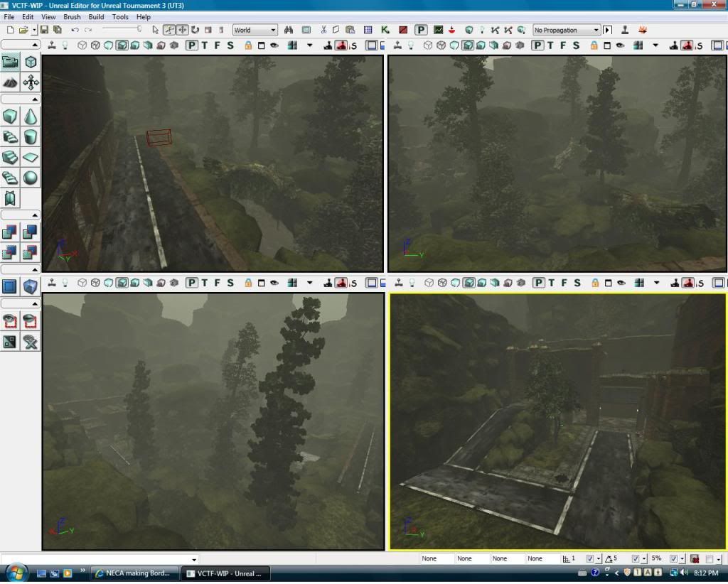
Task: Click the build lighting bulb icon in main toolbar
Action: coord(482,30)
